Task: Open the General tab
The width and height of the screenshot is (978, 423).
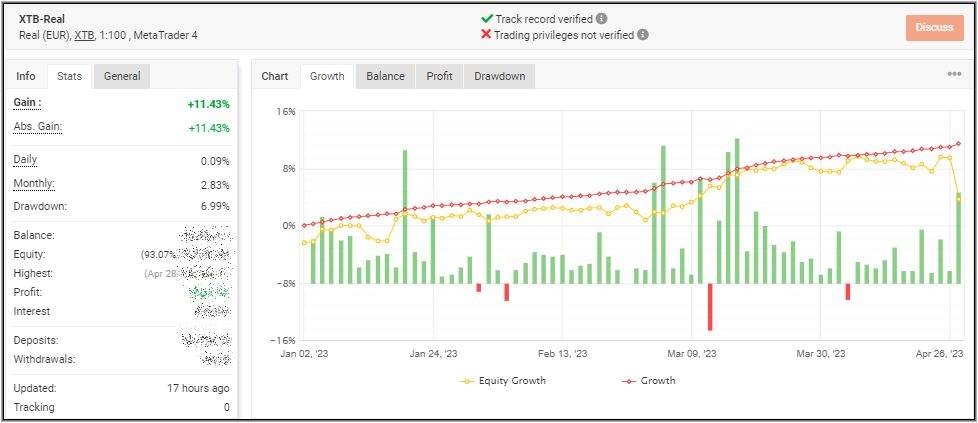Action: coord(122,76)
